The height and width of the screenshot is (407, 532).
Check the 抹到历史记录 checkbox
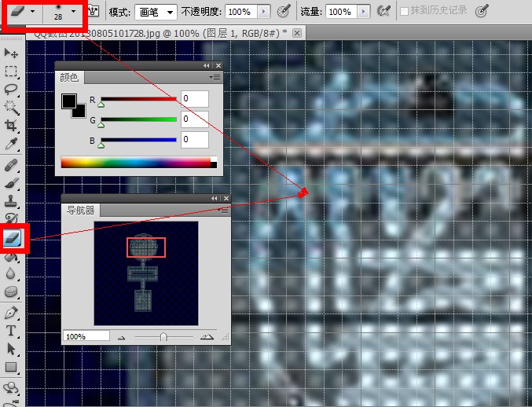[404, 12]
